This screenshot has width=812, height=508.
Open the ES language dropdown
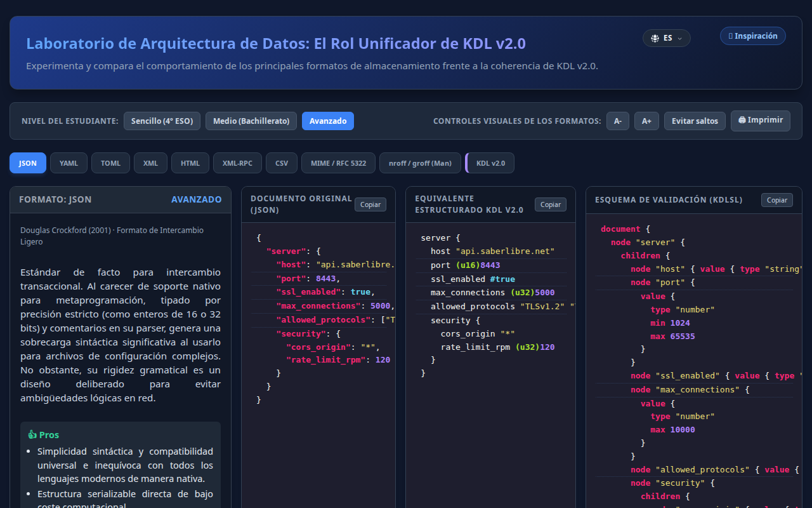coord(667,38)
